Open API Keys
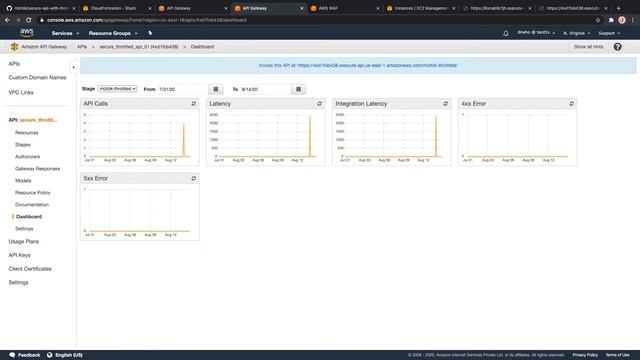640x360 pixels. tap(19, 255)
